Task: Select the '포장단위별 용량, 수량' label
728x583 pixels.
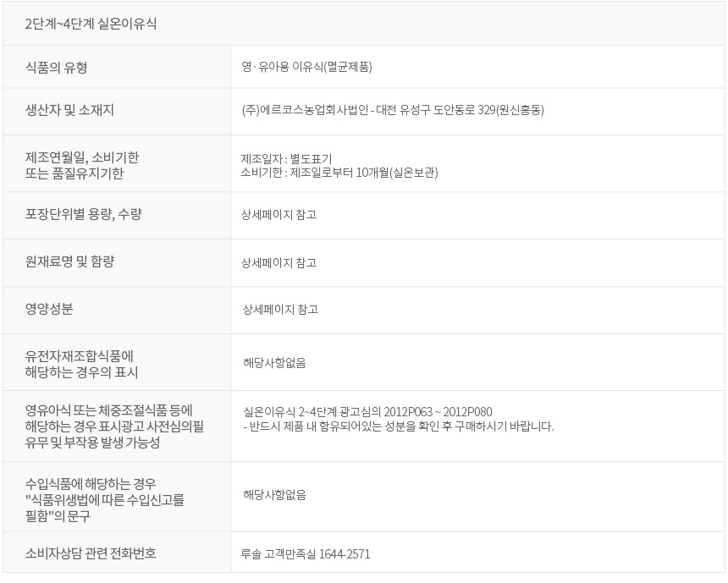Action: pyautogui.click(x=84, y=214)
